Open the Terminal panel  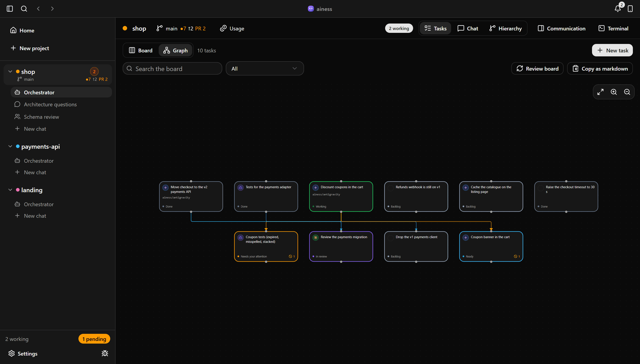(613, 28)
